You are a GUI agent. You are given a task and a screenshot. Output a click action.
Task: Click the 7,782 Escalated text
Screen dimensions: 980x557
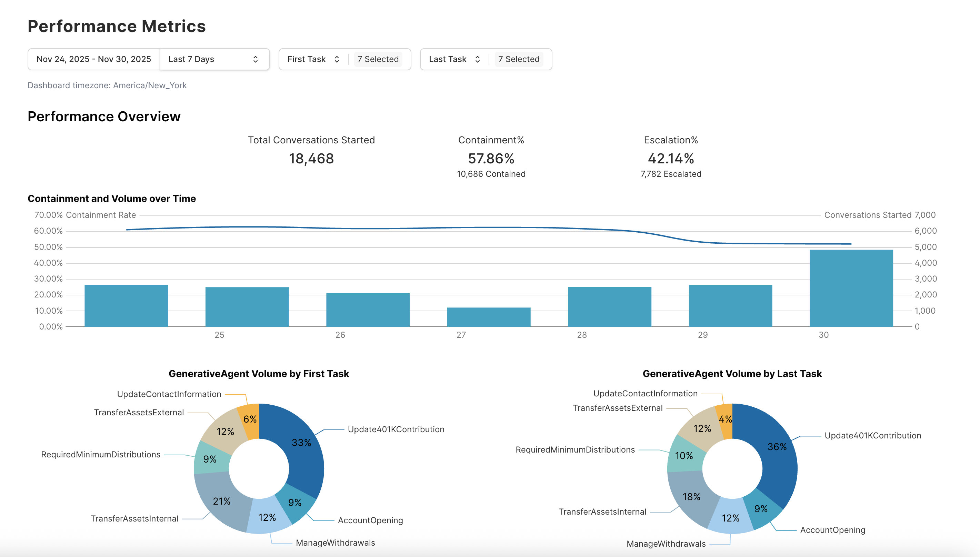(671, 174)
